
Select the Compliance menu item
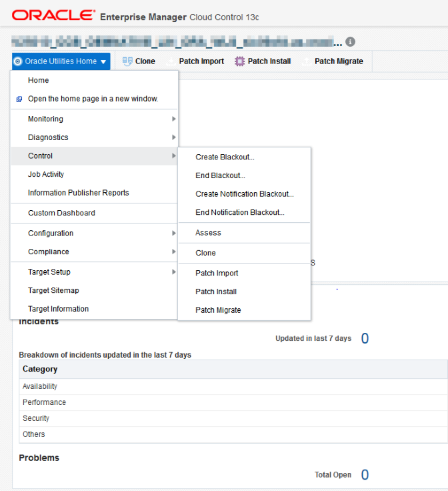94,252
